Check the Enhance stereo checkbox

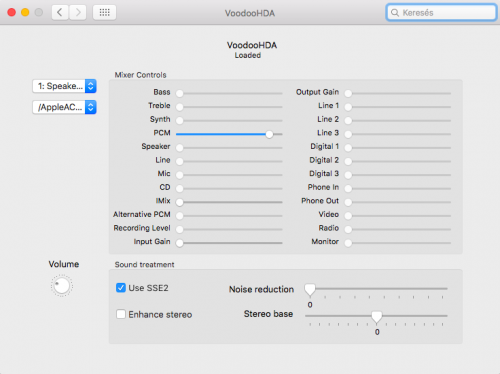pos(121,314)
